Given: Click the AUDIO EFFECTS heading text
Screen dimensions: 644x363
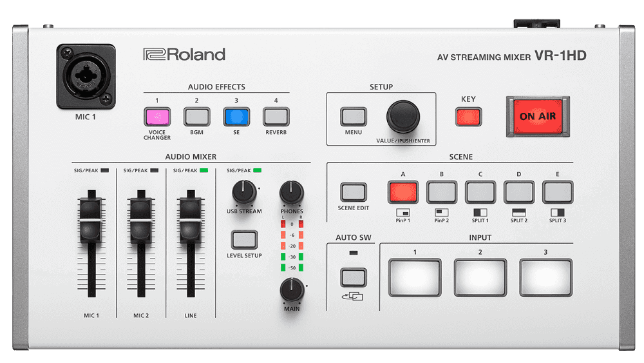Looking at the screenshot, I should (216, 87).
